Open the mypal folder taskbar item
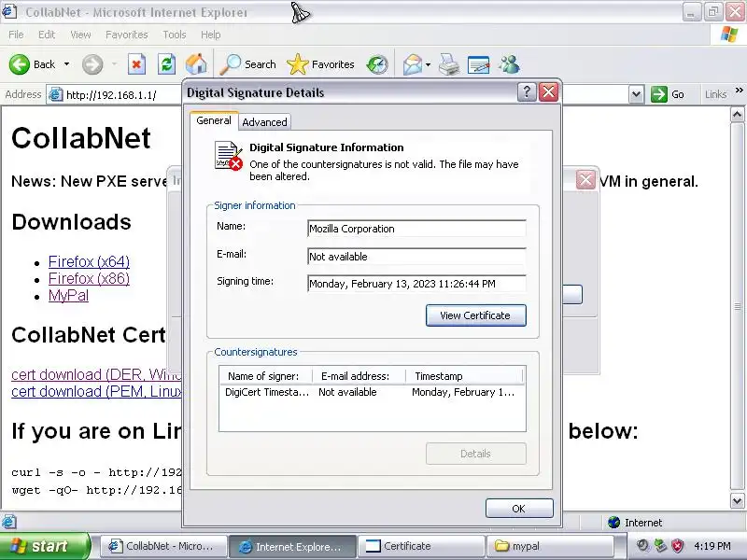The image size is (747, 560). [549, 546]
